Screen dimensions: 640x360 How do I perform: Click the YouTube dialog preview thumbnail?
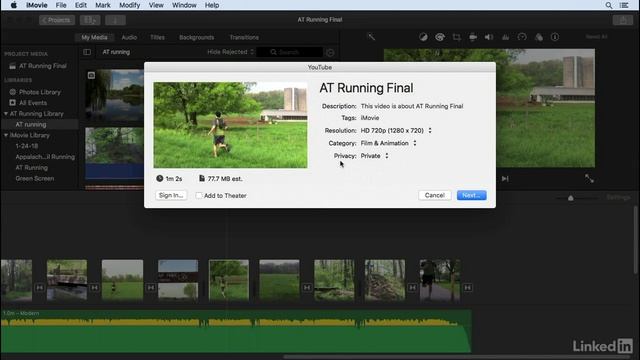point(230,125)
